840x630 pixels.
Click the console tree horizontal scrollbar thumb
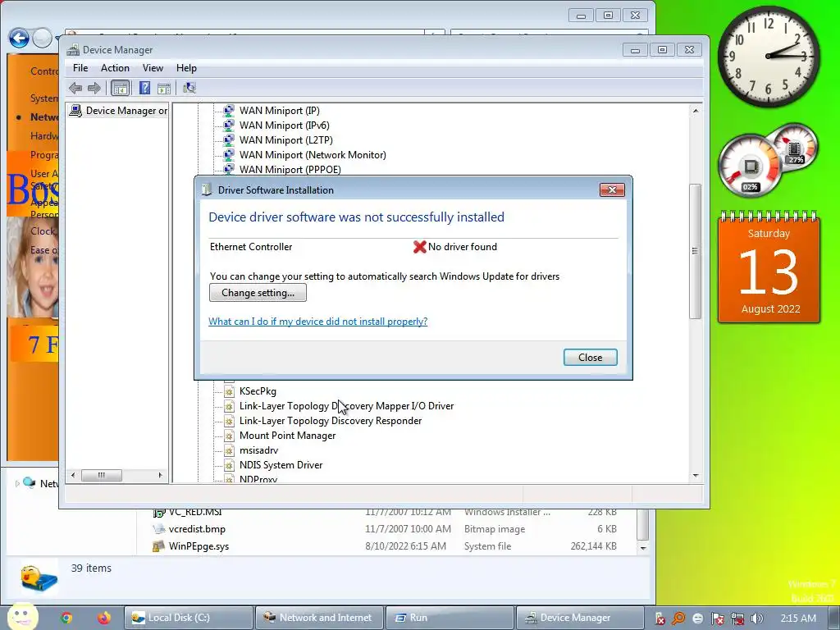101,475
